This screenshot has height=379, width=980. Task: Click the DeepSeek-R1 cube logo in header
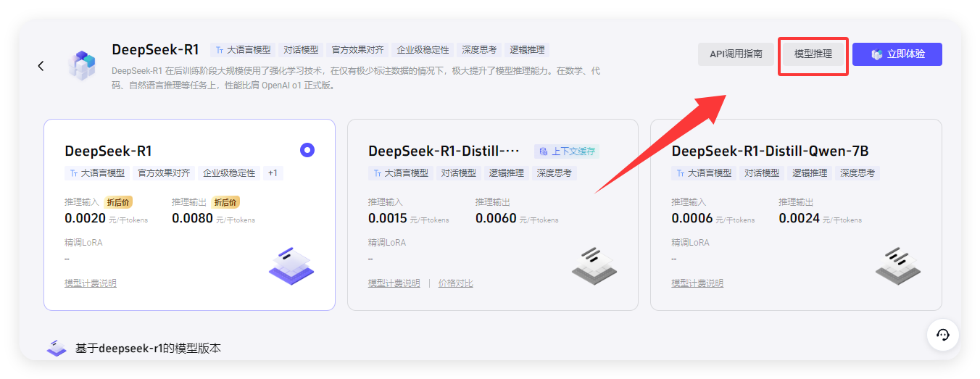click(x=81, y=65)
